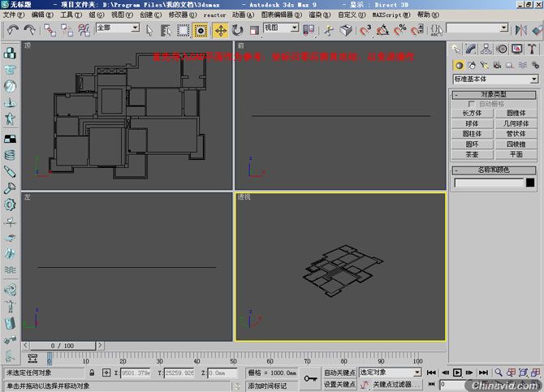Toggle the Window/Crossing selection mode
Viewport: 544px width, 392px height.
[x=201, y=31]
